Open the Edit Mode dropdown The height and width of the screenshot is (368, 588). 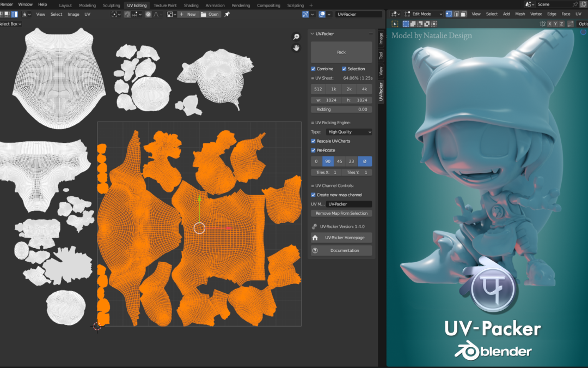(424, 14)
